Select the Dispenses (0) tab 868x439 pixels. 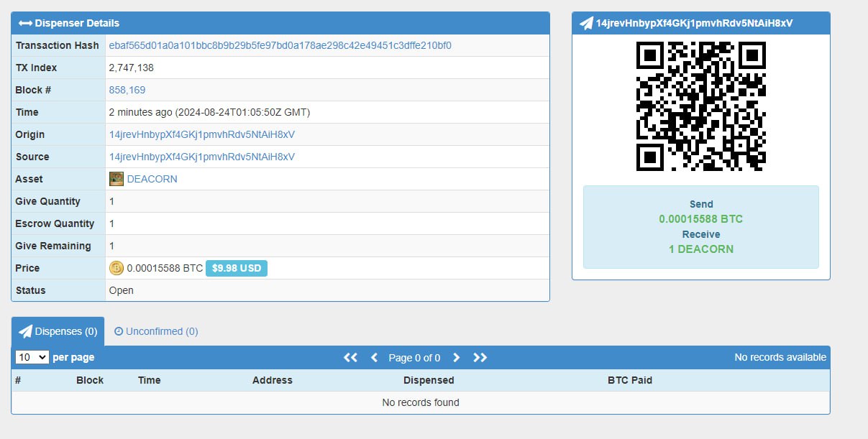[58, 331]
